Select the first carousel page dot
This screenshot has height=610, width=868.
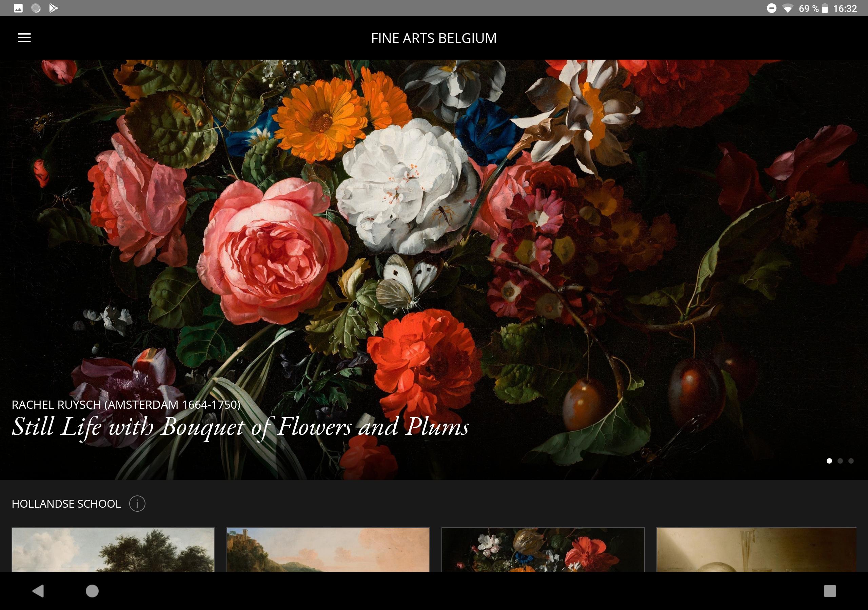(829, 461)
